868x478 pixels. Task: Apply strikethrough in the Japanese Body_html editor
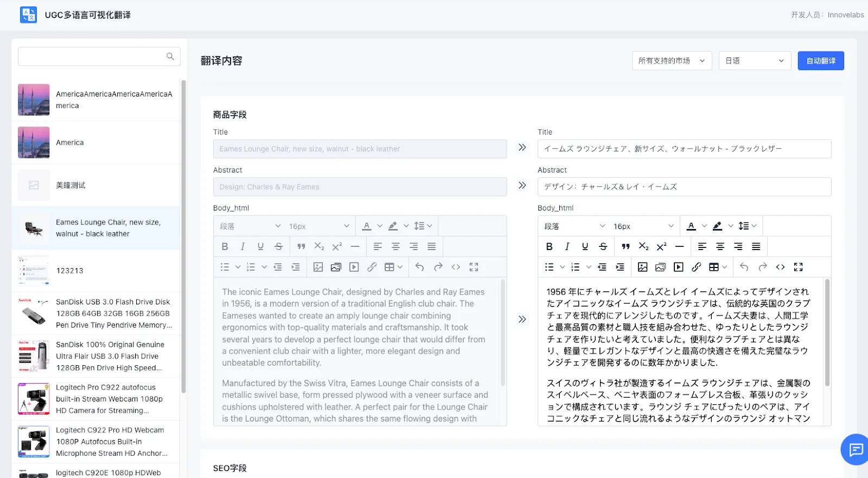point(603,246)
